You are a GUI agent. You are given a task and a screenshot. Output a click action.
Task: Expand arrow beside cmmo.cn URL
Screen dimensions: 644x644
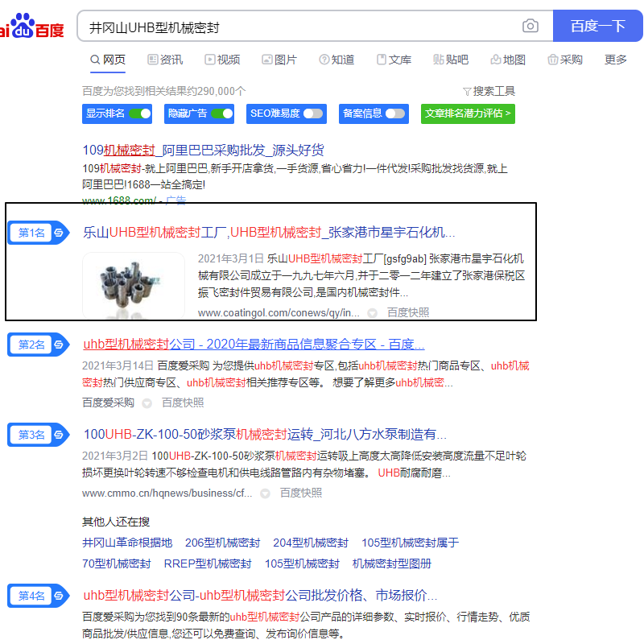click(x=266, y=493)
